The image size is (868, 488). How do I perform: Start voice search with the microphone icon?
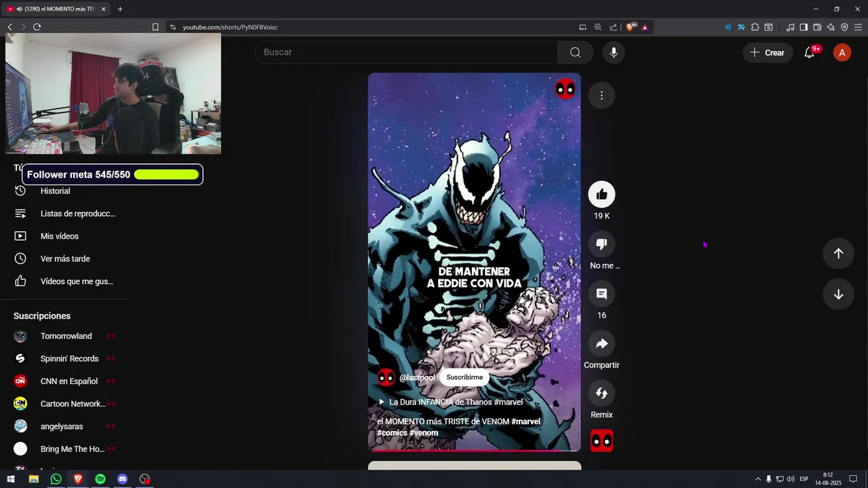(x=614, y=52)
